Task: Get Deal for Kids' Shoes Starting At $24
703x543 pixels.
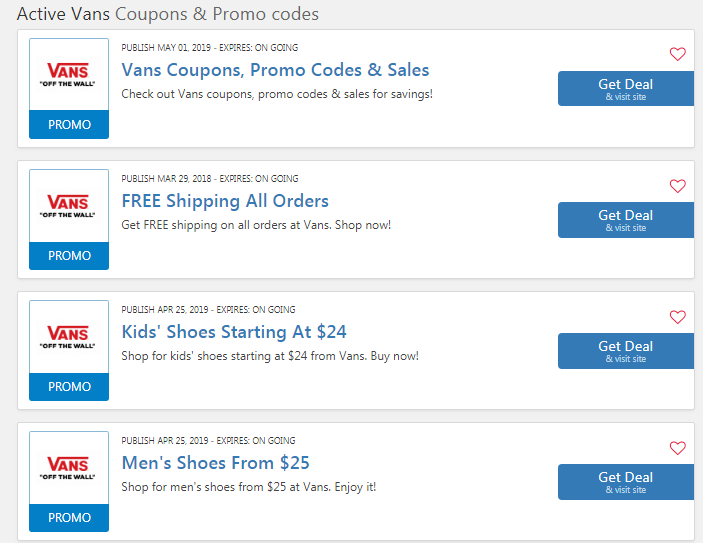Action: tap(626, 351)
